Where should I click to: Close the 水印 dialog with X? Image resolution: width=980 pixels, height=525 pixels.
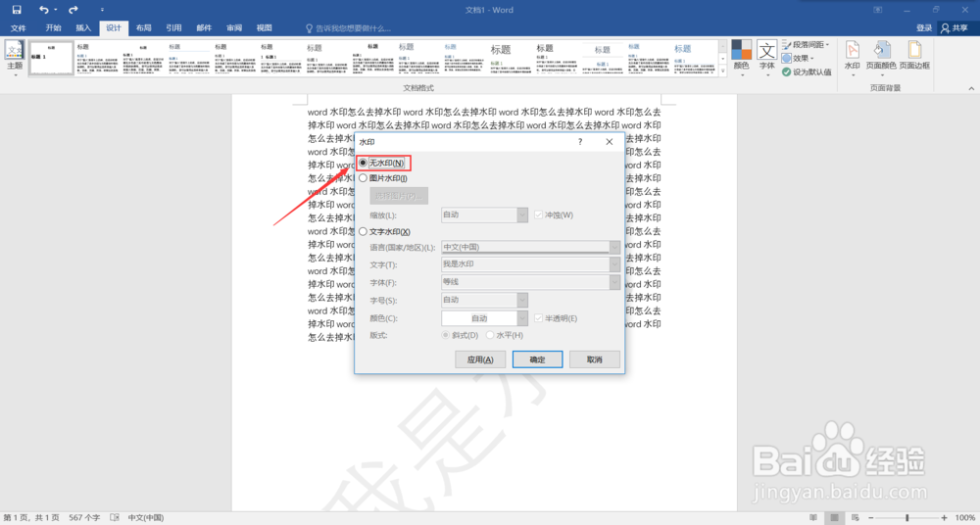pyautogui.click(x=610, y=142)
